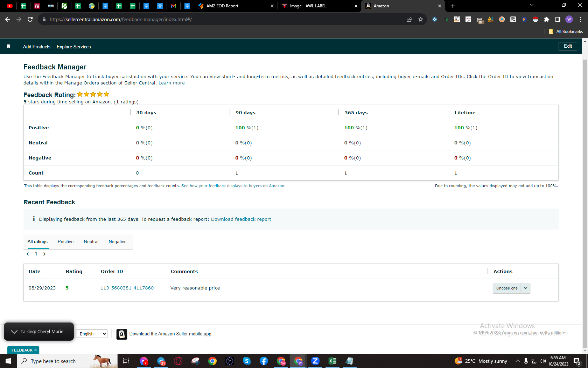588x368 pixels.
Task: Open Zoom from the taskbar
Action: tap(315, 361)
